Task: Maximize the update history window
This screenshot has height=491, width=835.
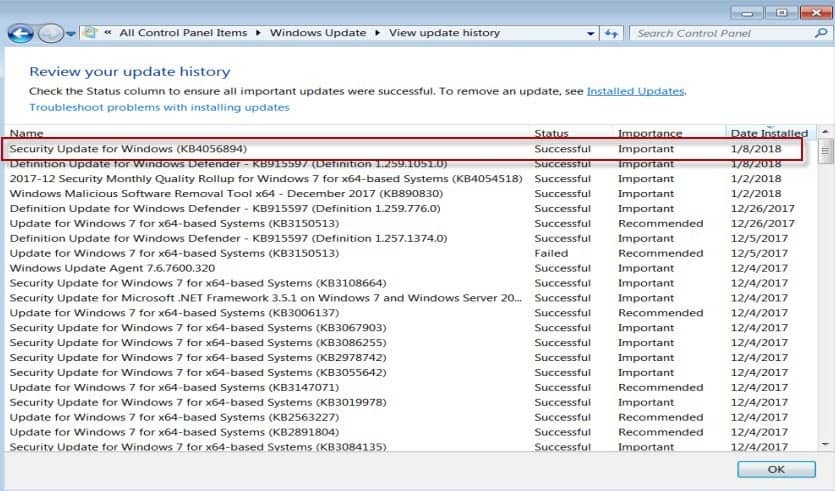Action: point(781,13)
